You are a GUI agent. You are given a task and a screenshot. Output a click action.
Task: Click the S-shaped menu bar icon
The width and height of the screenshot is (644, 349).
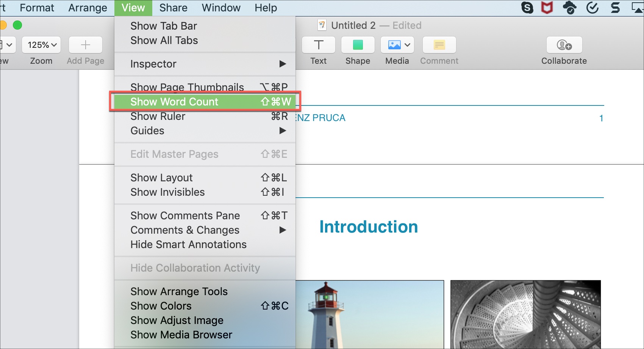click(x=616, y=8)
